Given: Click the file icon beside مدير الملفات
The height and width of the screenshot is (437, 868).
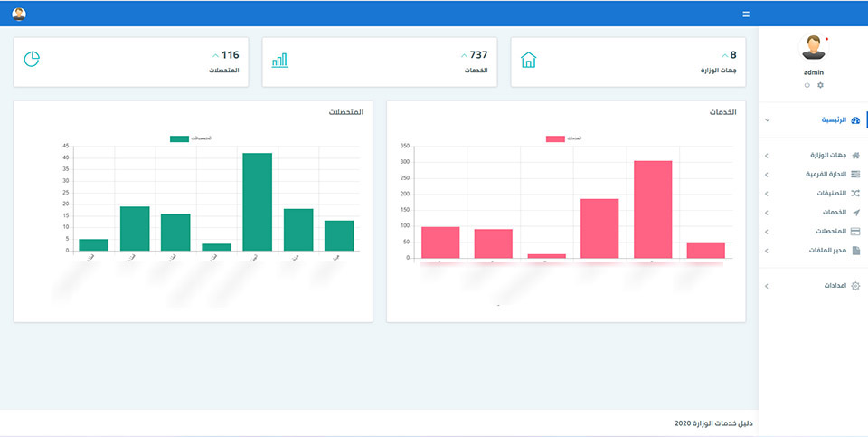Looking at the screenshot, I should pyautogui.click(x=856, y=251).
